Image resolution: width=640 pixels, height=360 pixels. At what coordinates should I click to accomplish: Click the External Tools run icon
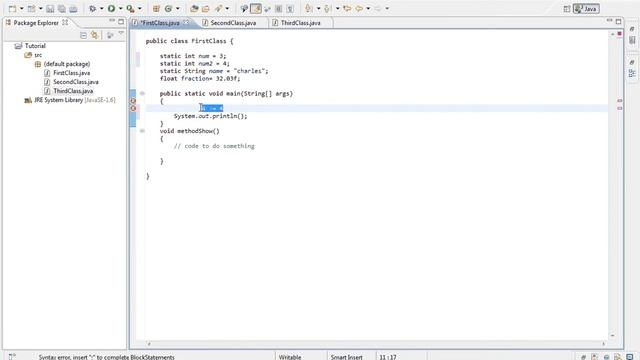tap(130, 9)
